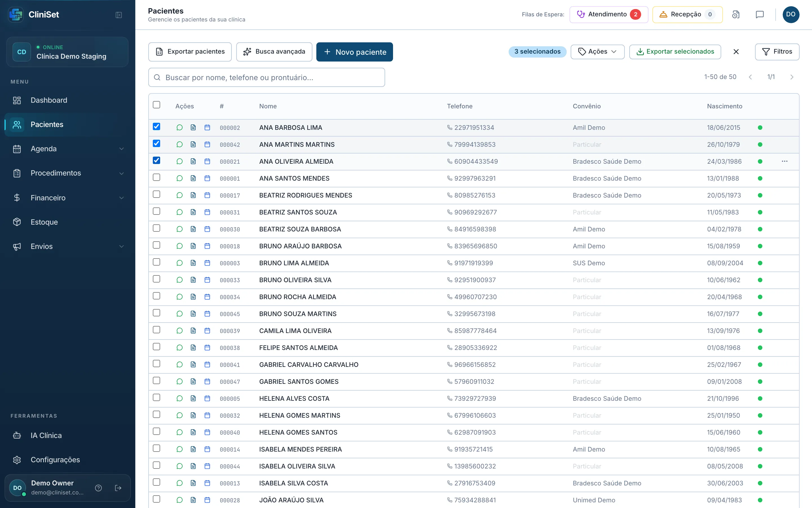Click patient name BRUNO SOUZA MARTINS
The width and height of the screenshot is (812, 508).
click(298, 314)
